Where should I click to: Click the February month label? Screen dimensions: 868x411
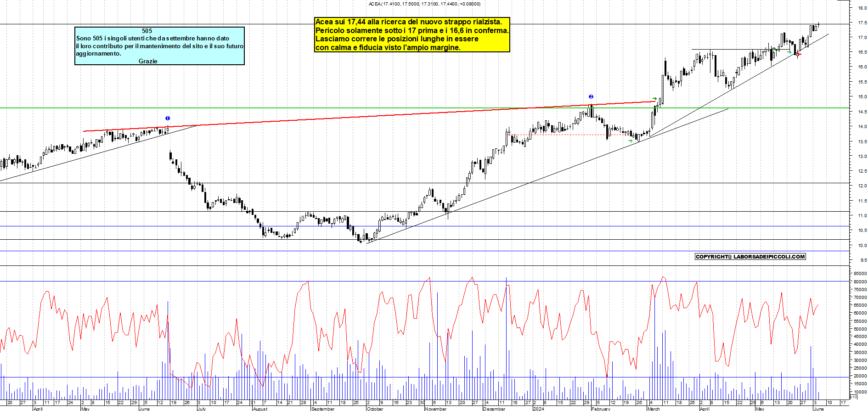pos(601,409)
